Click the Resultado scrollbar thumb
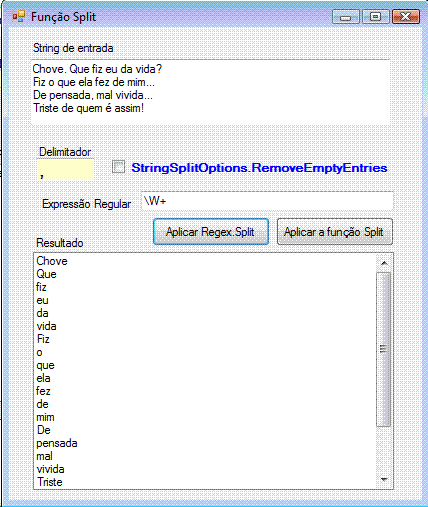 pos(383,349)
